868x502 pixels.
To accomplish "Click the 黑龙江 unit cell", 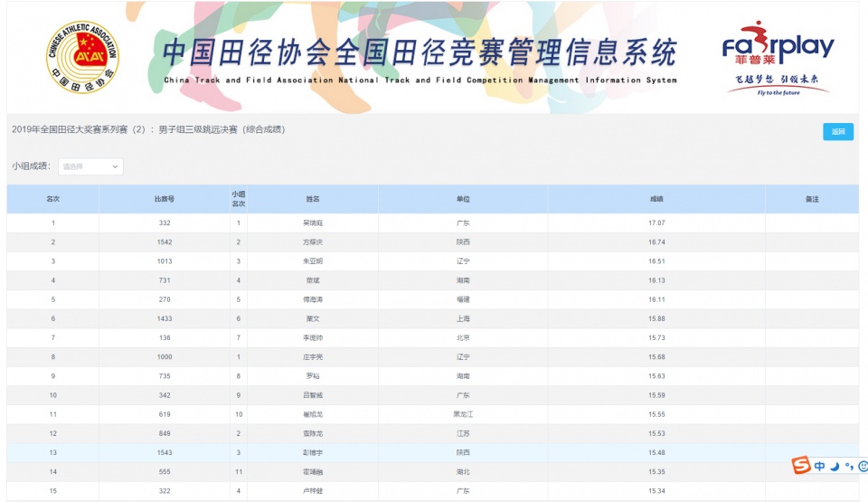I will pos(463,414).
